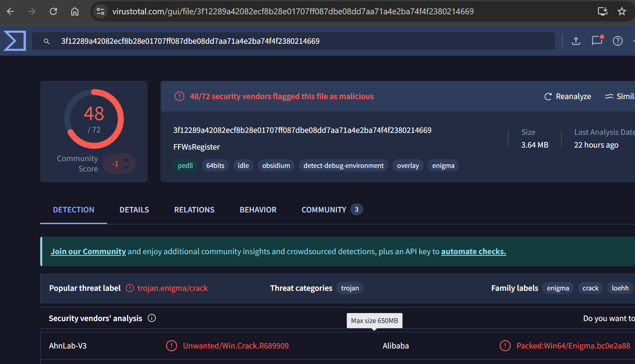This screenshot has height=364, width=635.
Task: Click the VirusTotal sigma logo
Action: point(15,41)
